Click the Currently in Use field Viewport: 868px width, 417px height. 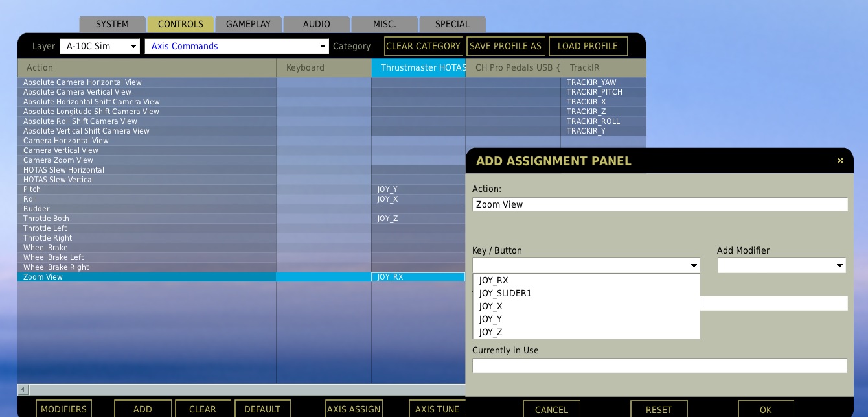(659, 365)
